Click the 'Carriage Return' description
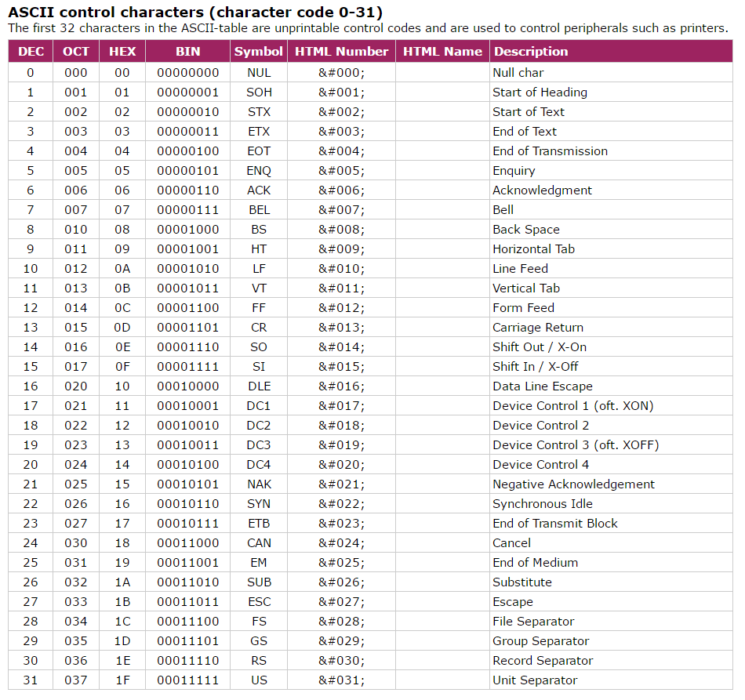This screenshot has width=745, height=700. coord(538,328)
